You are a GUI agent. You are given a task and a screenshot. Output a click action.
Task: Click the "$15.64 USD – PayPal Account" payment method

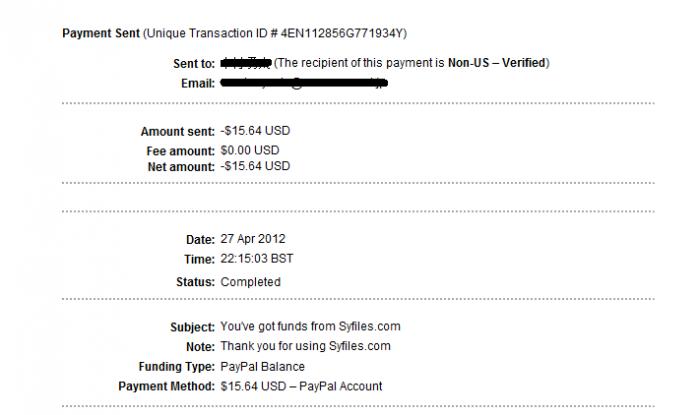tap(301, 386)
